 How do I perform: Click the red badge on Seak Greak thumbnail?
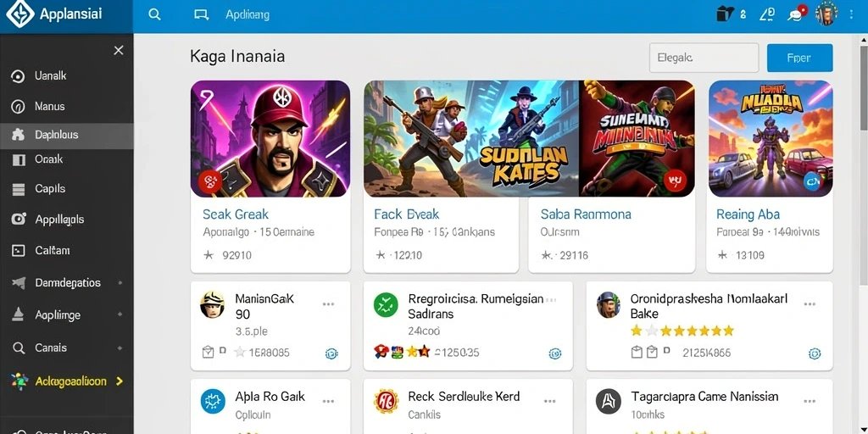210,181
